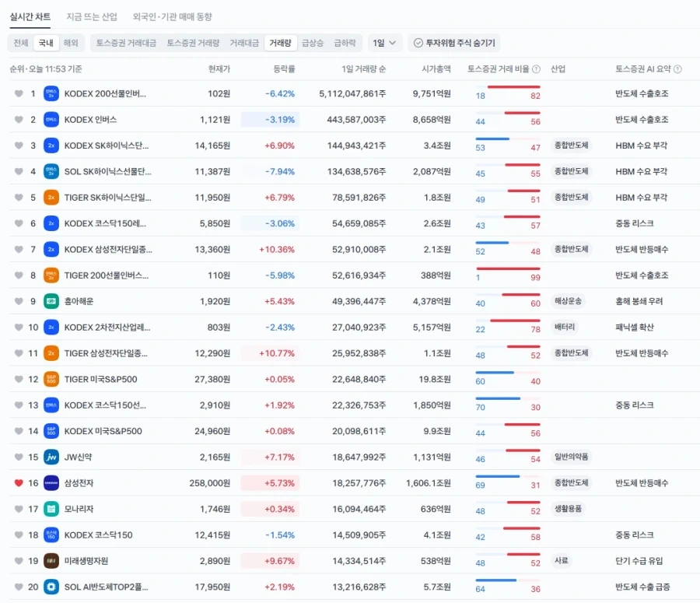Favorite 미래생명자원 with the heart icon
Viewport: 700px width, 603px height.
click(19, 560)
